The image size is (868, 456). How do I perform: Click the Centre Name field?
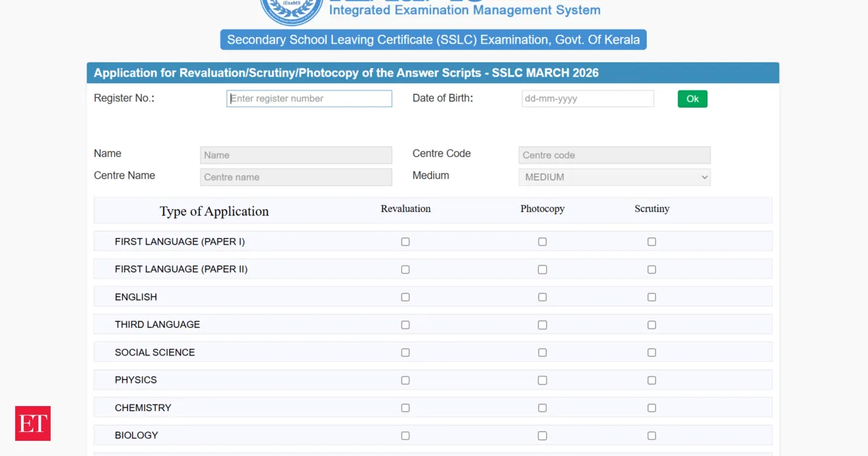click(x=296, y=177)
